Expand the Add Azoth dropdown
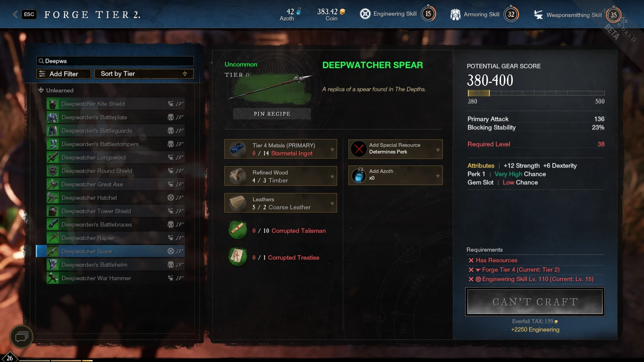Screen dimensions: 644x362 click(x=438, y=176)
